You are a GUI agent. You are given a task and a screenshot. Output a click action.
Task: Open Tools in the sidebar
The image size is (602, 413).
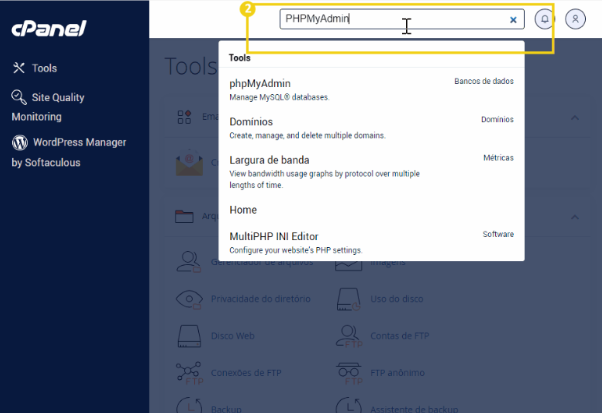[x=44, y=68]
